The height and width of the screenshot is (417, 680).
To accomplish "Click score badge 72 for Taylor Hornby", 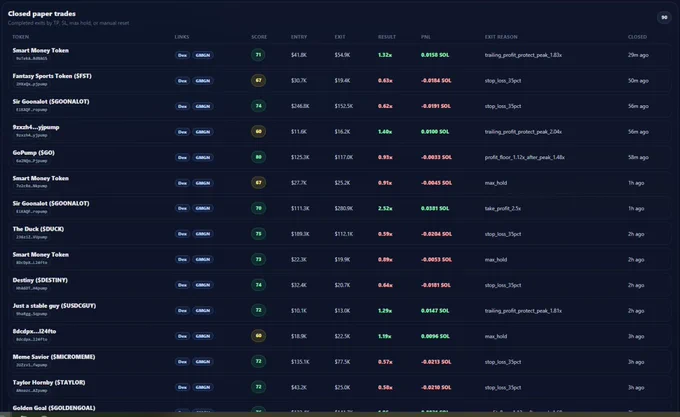I will click(258, 387).
